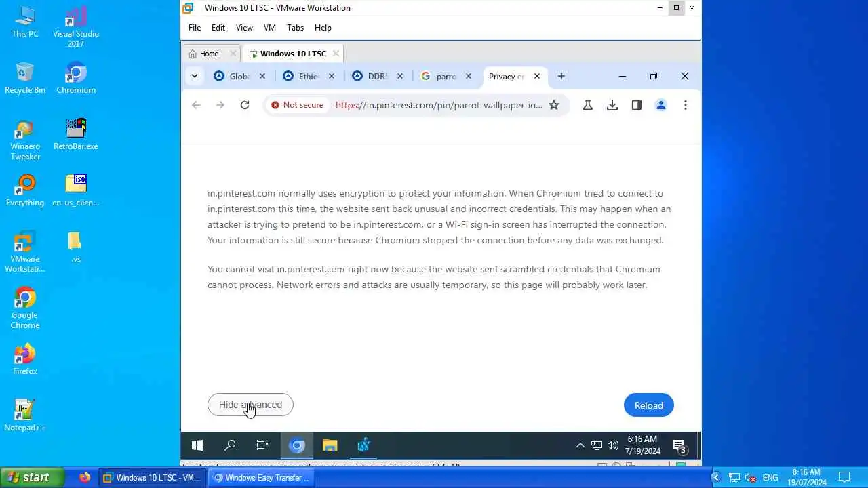
Task: Close the Privacy error browser tab
Action: pyautogui.click(x=537, y=76)
